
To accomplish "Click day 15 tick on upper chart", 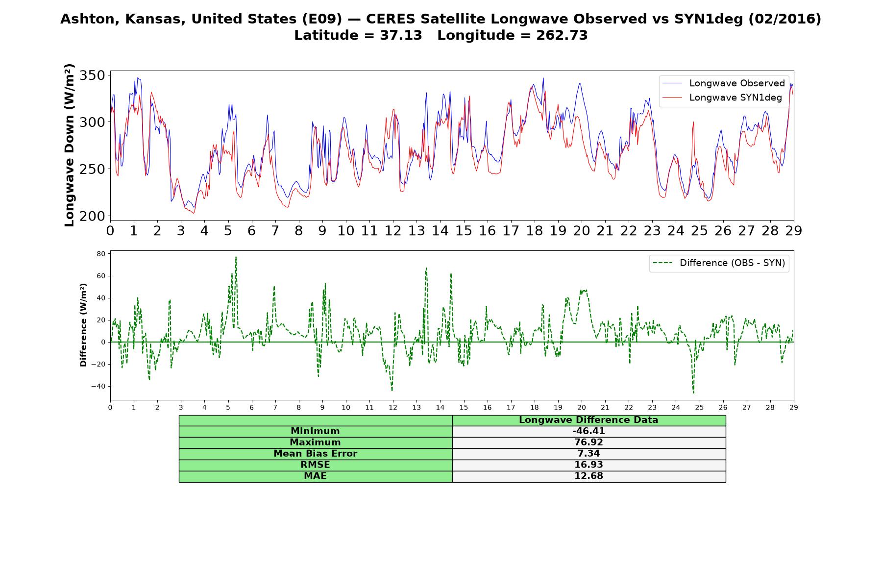I will click(x=464, y=231).
